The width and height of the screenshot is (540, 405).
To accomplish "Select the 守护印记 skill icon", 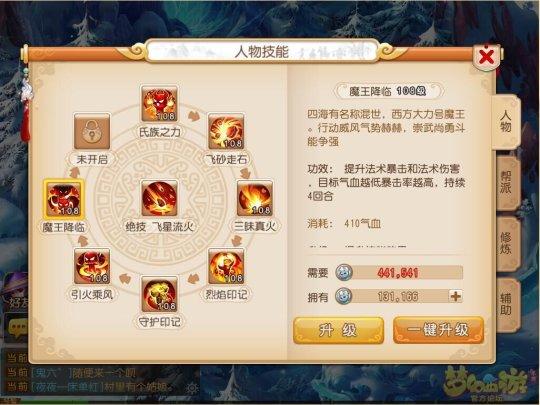I will (159, 294).
